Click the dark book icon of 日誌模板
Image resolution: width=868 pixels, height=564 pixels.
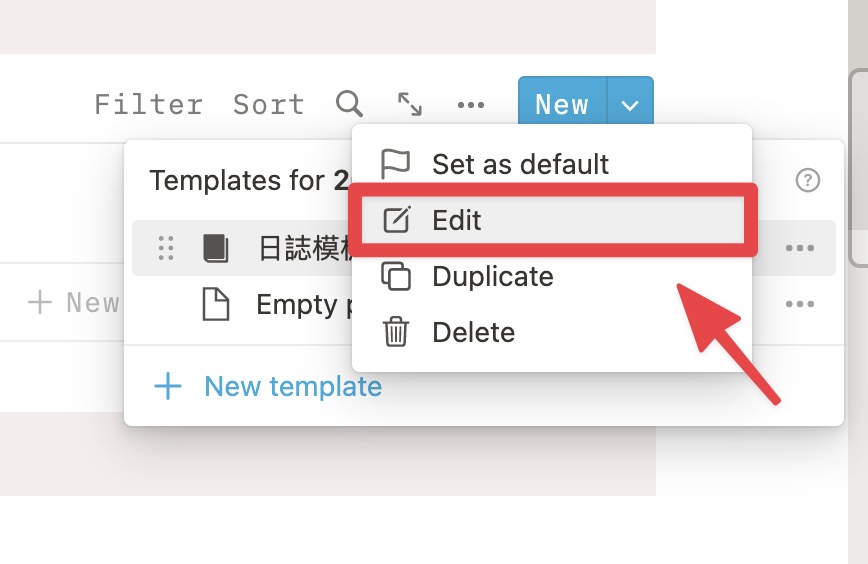point(215,248)
